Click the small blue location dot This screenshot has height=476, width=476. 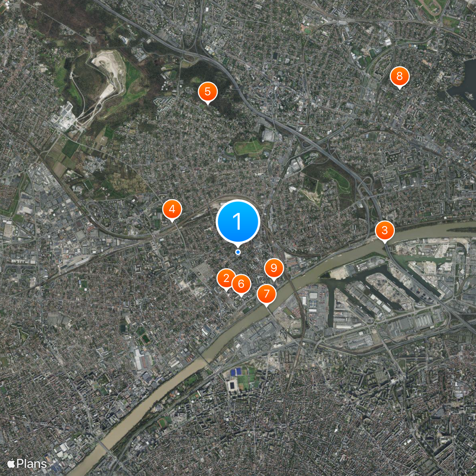point(238,252)
